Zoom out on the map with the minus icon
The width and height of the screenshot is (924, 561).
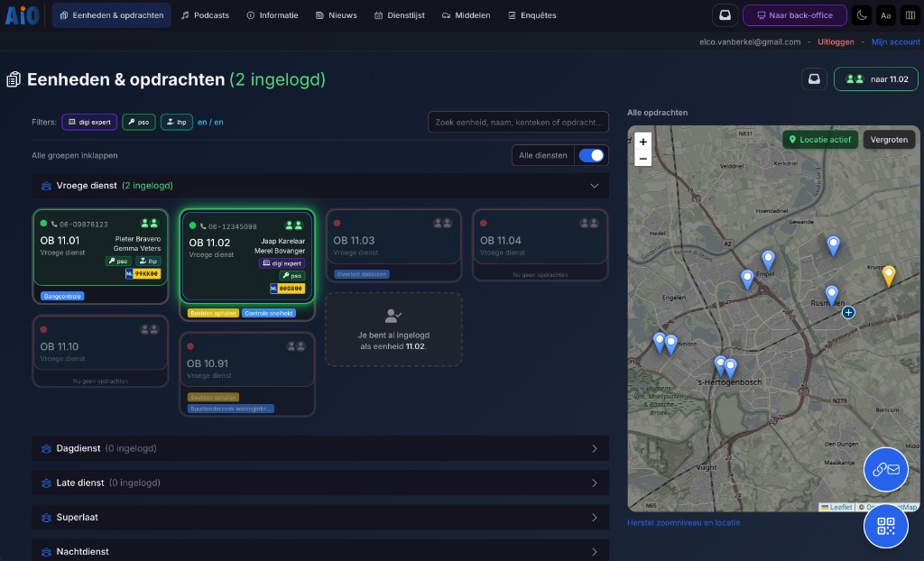pyautogui.click(x=642, y=158)
